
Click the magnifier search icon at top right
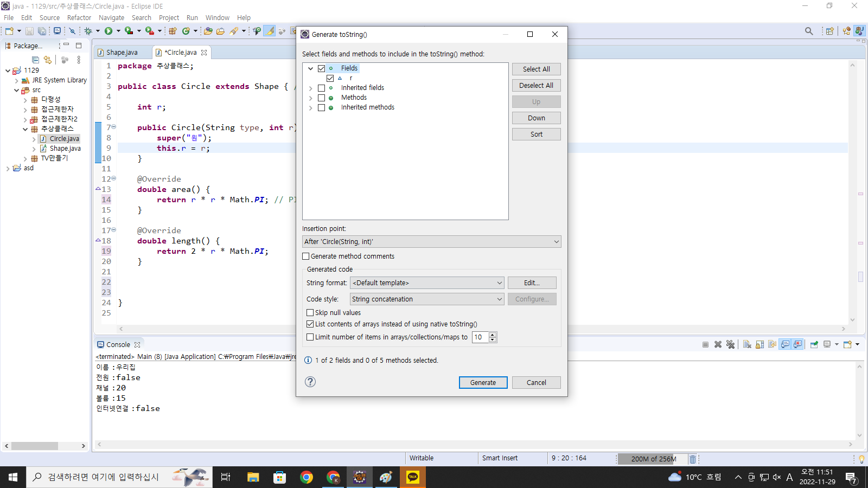click(809, 31)
